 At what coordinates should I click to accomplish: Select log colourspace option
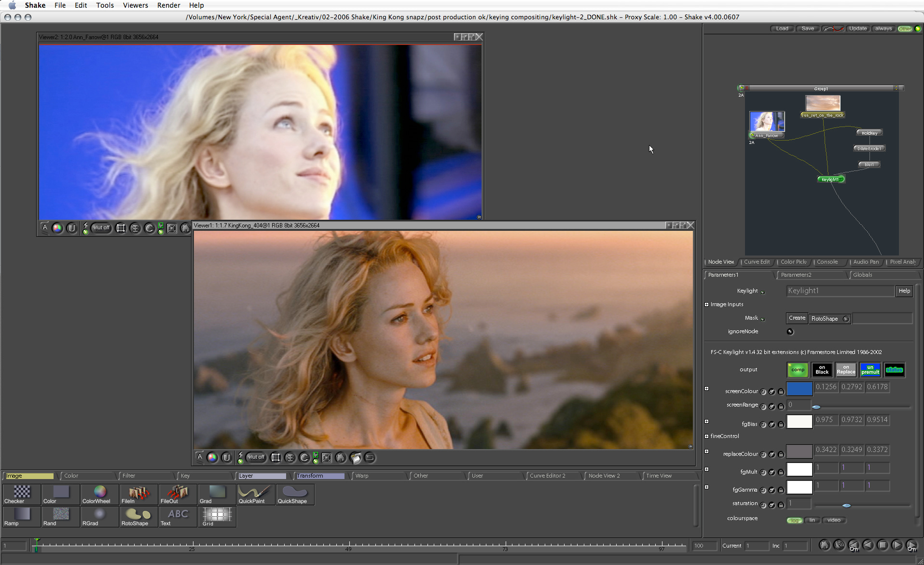795,521
